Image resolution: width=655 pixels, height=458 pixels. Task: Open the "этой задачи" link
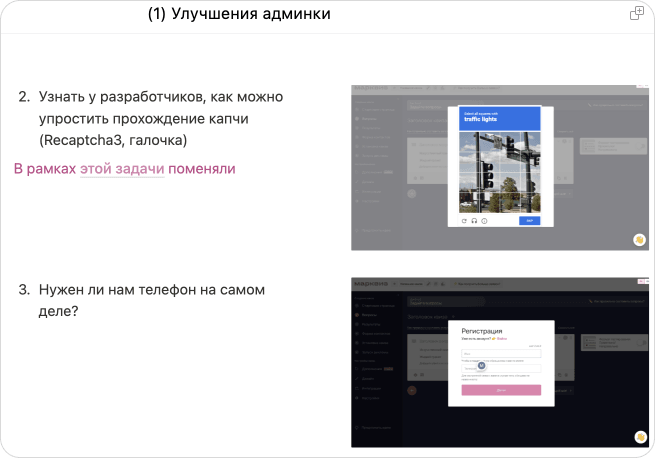pyautogui.click(x=122, y=169)
